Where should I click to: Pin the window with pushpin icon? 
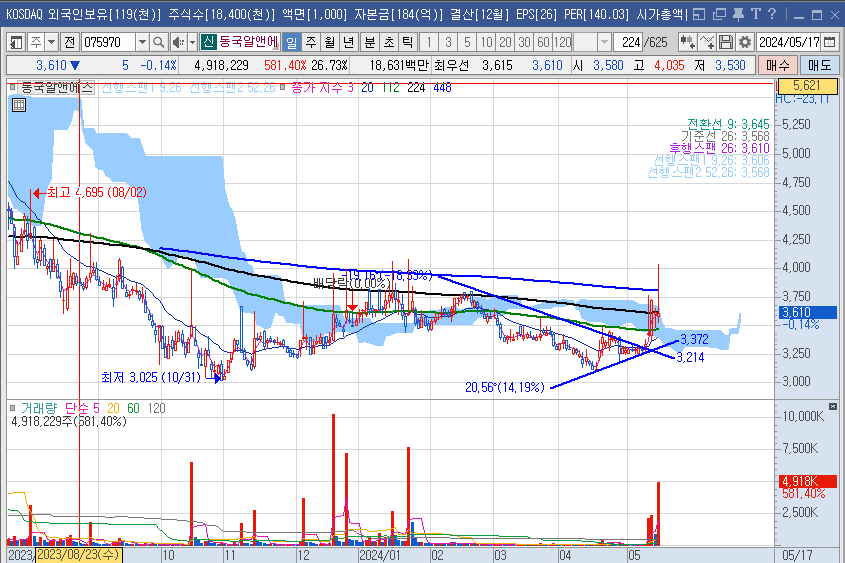738,14
